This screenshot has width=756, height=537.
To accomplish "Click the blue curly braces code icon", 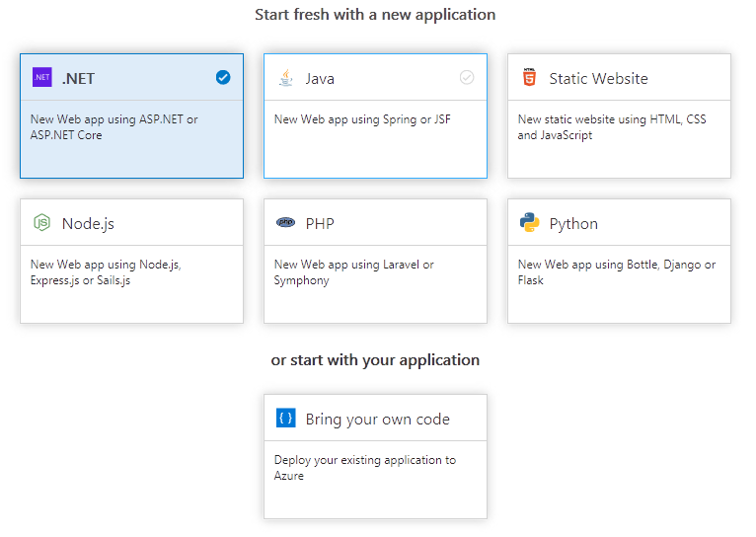I will (285, 418).
